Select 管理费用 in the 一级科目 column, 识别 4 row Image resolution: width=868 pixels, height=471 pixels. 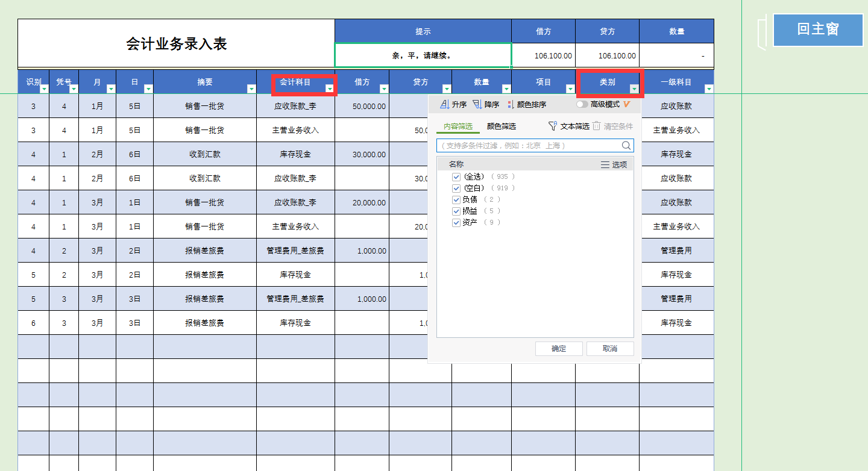point(676,251)
